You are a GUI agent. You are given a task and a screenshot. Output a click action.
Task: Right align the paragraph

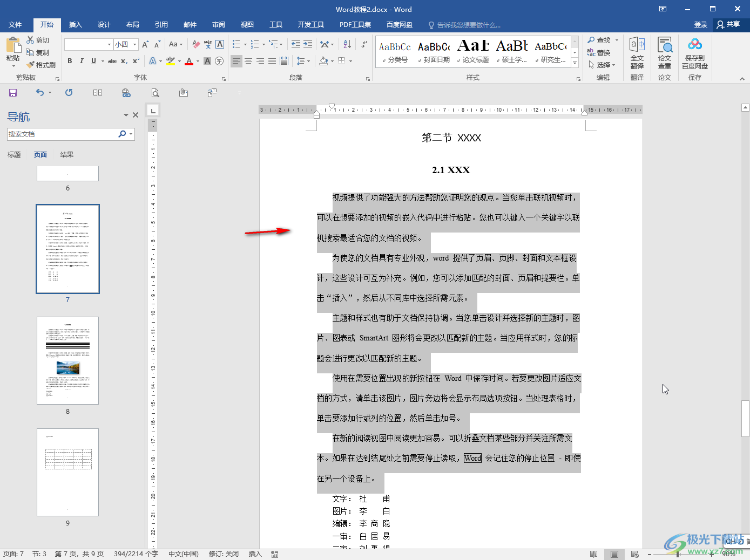[260, 61]
